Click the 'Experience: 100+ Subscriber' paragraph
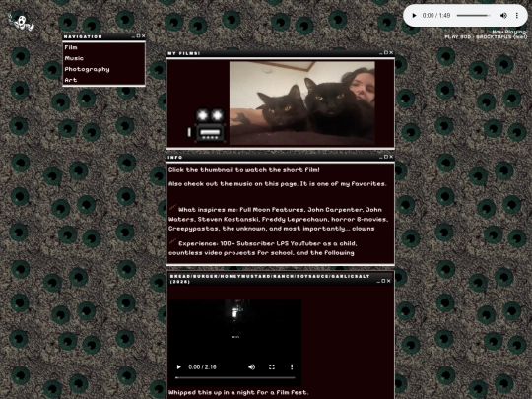 click(262, 248)
